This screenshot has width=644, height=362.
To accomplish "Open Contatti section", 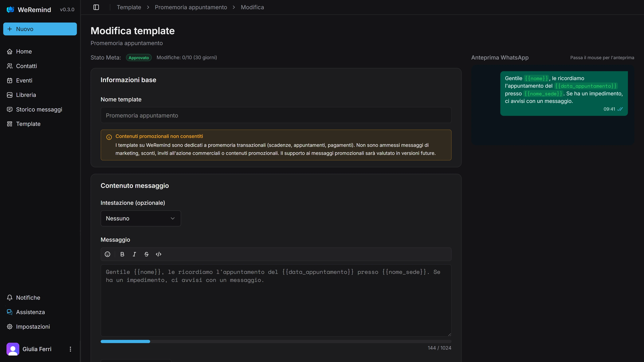I will [x=40, y=66].
